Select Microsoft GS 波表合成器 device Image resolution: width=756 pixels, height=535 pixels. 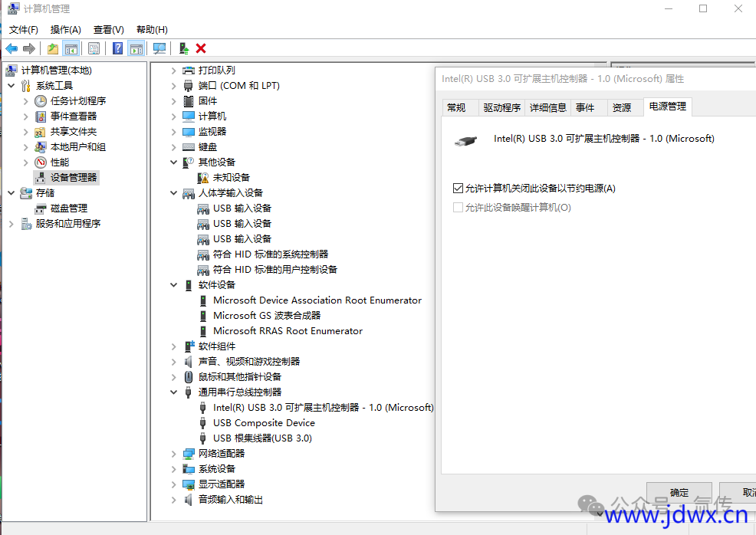pos(267,316)
